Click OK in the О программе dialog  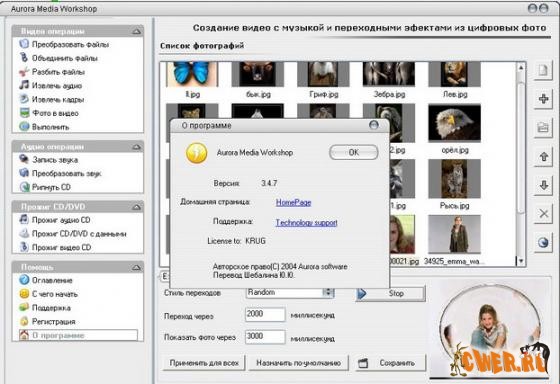pos(353,153)
